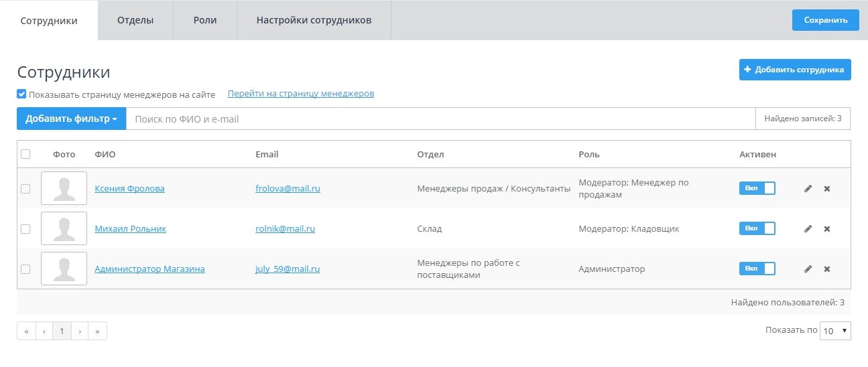Uncheck "Показывать страницу менеджеров на сайте"
The image size is (868, 367).
pyautogui.click(x=21, y=94)
